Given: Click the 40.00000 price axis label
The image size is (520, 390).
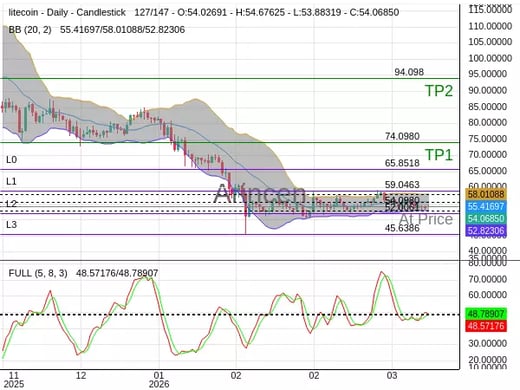Looking at the screenshot, I should click(x=488, y=251).
